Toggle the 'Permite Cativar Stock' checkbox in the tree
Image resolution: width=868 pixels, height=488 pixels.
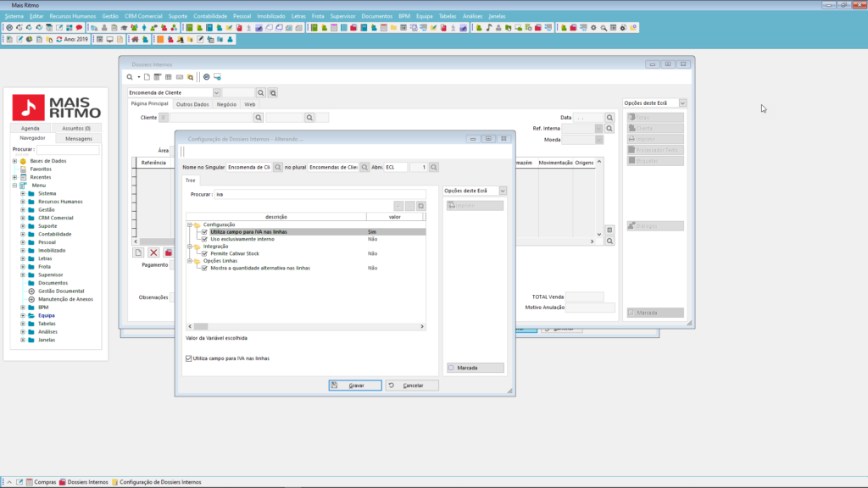[x=204, y=253]
